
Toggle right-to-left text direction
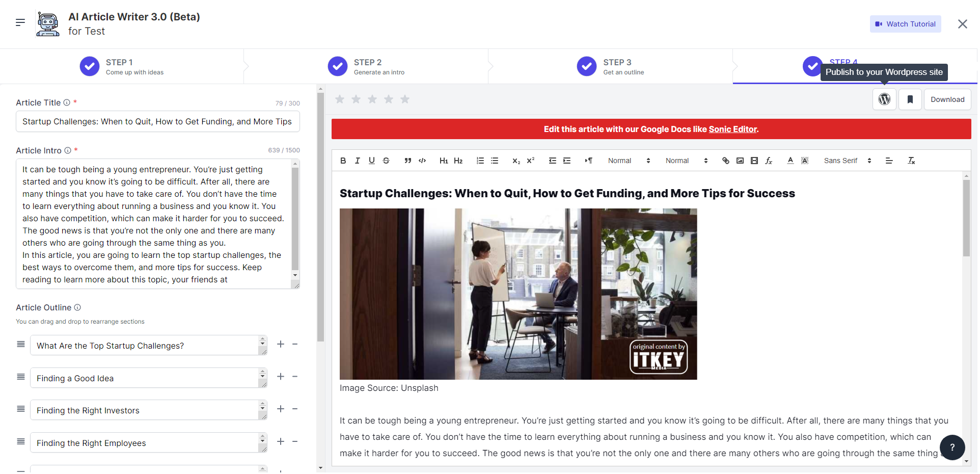588,161
